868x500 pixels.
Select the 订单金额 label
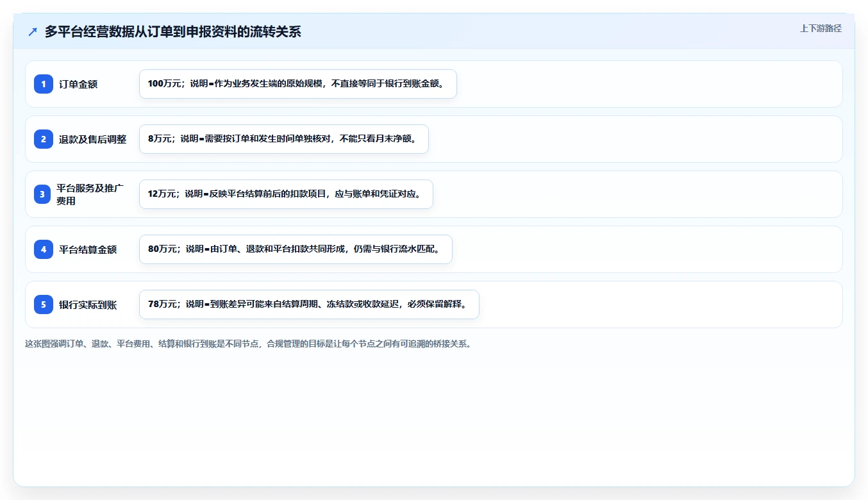78,84
